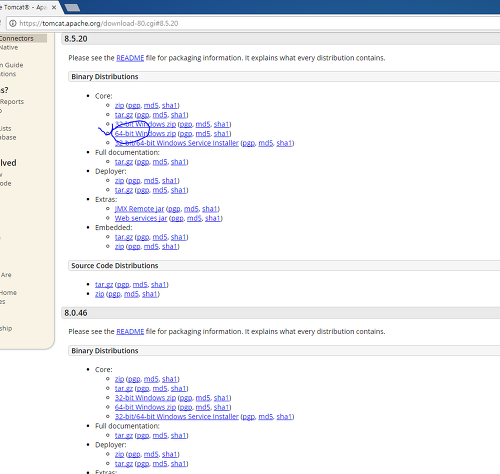
Task: Open md5 of 8.5.20 Core zip
Action: click(x=151, y=105)
